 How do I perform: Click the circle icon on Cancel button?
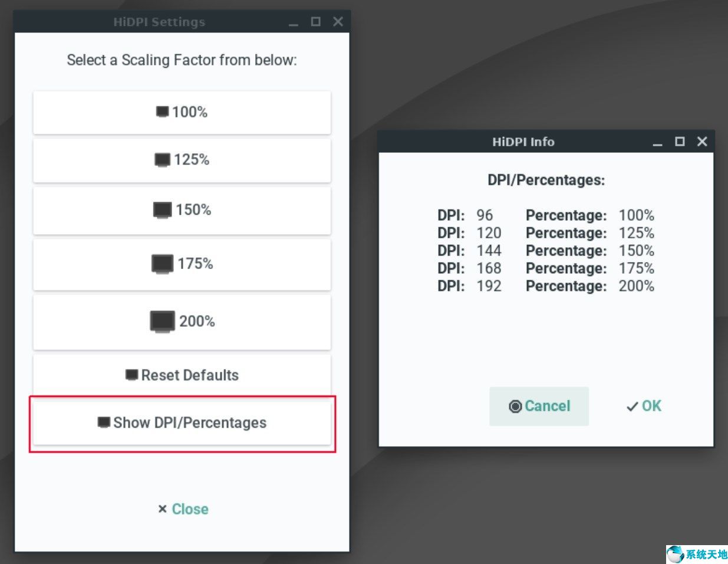click(515, 406)
